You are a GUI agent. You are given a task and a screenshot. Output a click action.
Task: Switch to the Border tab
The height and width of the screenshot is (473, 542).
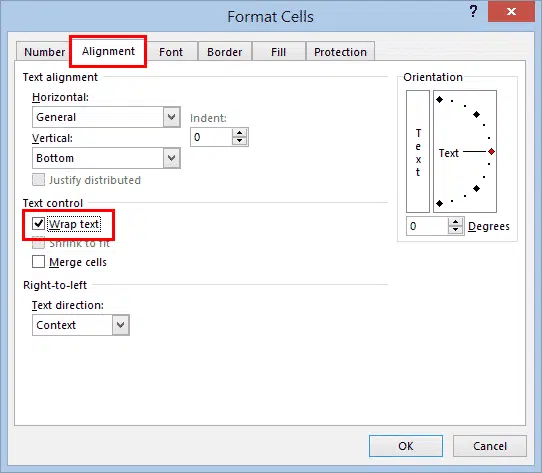pos(225,52)
